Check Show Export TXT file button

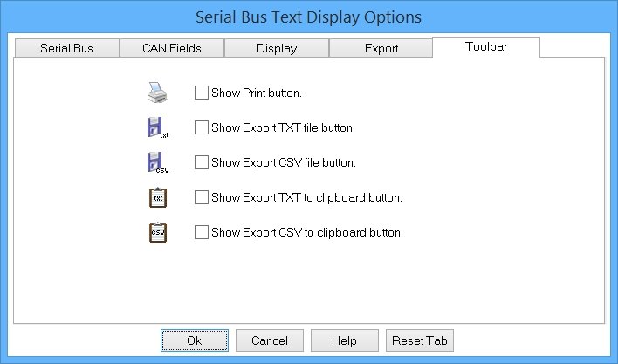202,127
